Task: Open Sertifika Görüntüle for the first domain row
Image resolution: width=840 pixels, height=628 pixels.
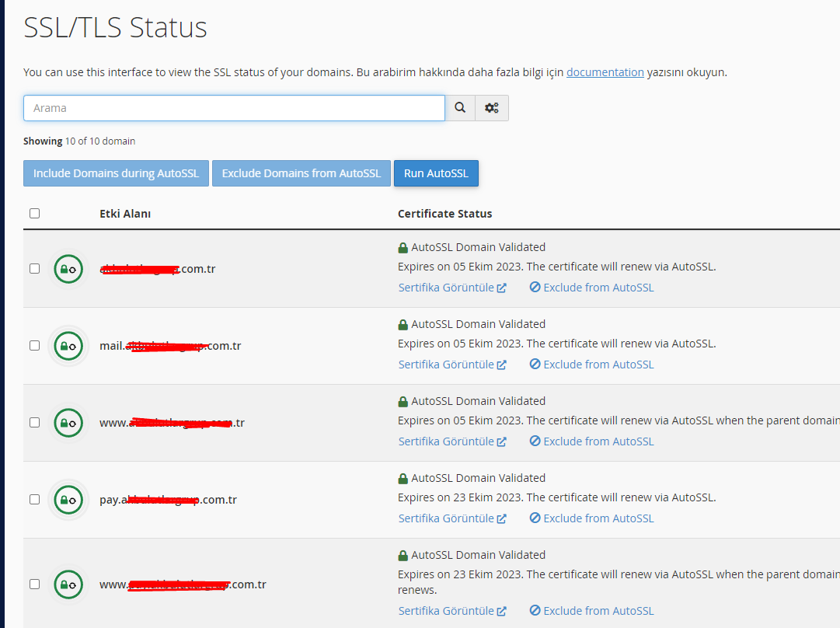Action: pyautogui.click(x=452, y=288)
